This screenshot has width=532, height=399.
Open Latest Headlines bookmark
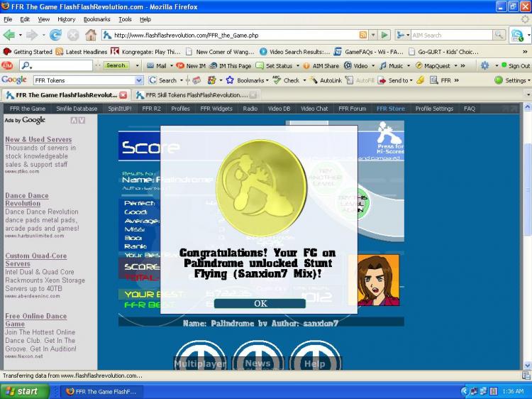82,52
